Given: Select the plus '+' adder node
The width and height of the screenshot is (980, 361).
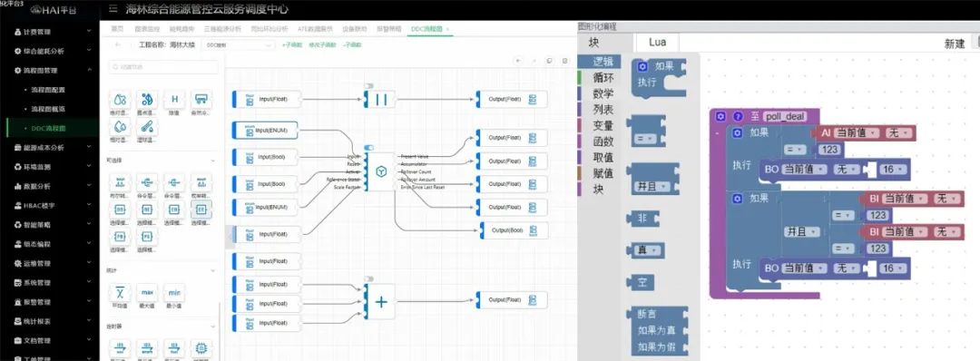Looking at the screenshot, I should [380, 301].
